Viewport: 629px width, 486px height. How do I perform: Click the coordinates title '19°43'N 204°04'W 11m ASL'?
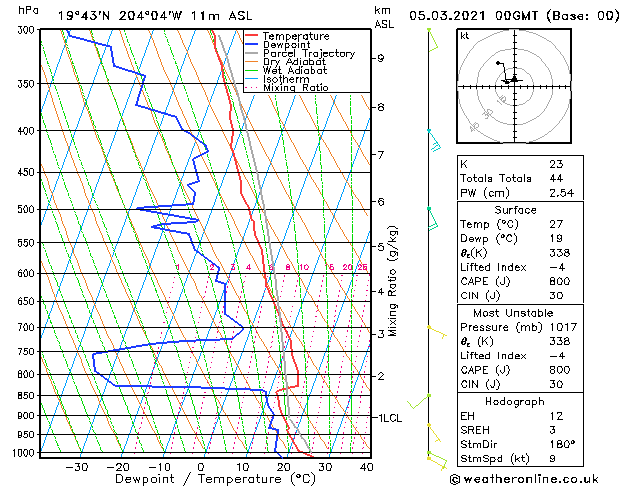pyautogui.click(x=155, y=16)
